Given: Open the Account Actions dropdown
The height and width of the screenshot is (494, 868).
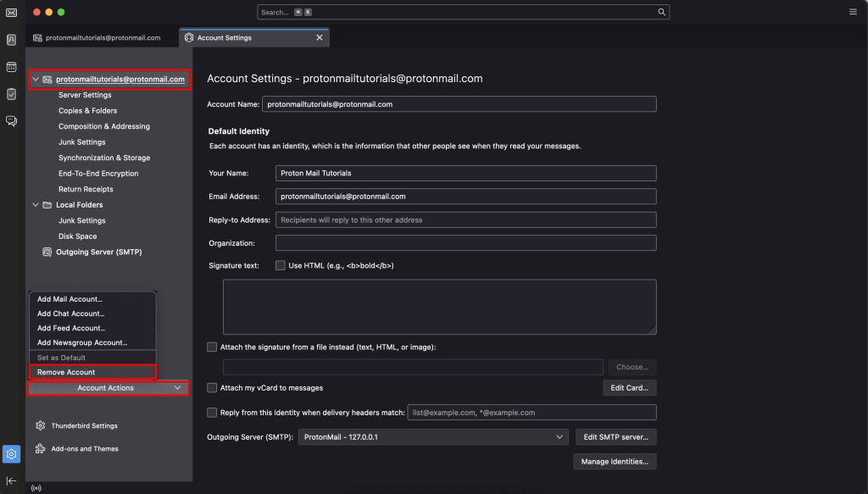Looking at the screenshot, I should pos(108,388).
